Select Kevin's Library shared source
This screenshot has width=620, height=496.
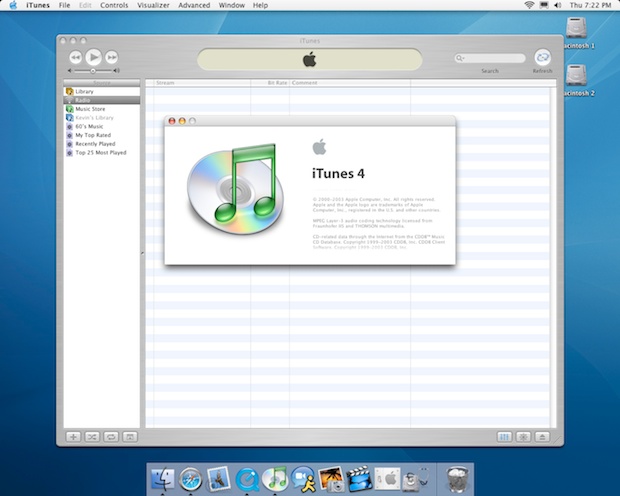click(102, 117)
